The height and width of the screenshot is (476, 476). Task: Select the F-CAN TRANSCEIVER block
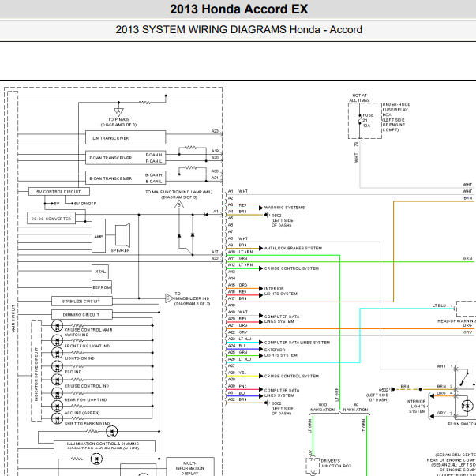(x=126, y=158)
